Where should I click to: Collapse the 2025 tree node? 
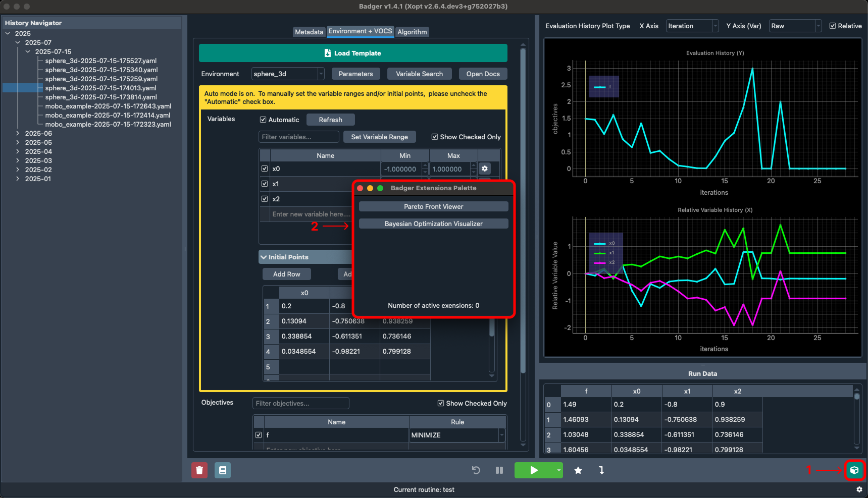tap(8, 33)
